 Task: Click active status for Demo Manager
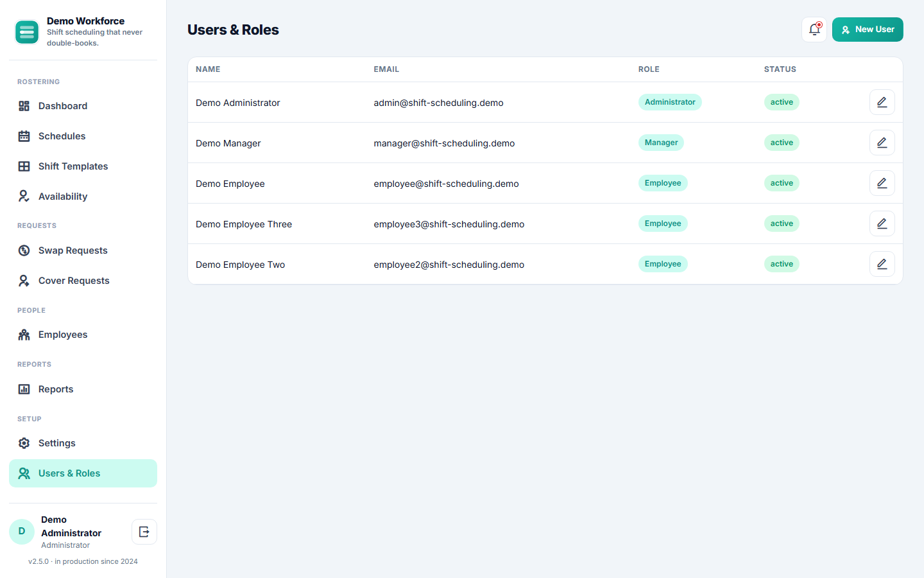pos(782,143)
